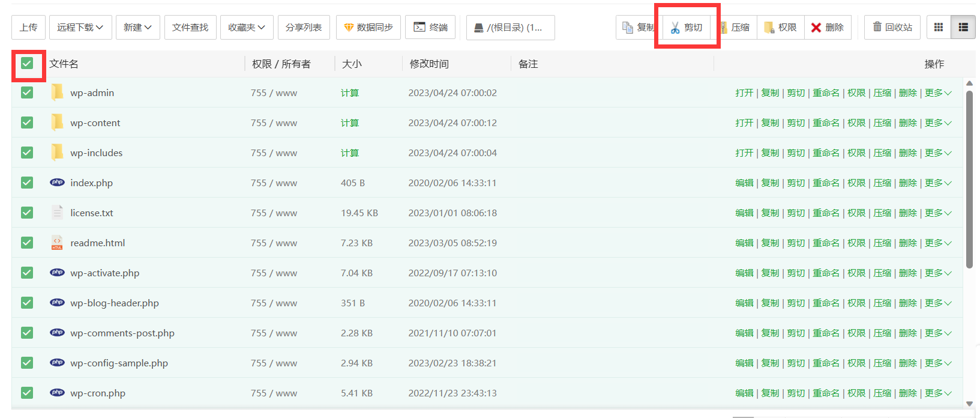Switch to list view layout
Screen dimensions: 980x418
[x=963, y=28]
